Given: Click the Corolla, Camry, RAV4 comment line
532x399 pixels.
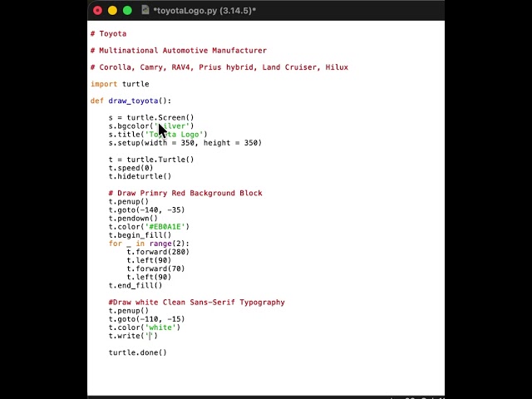Looking at the screenshot, I should 219,67.
